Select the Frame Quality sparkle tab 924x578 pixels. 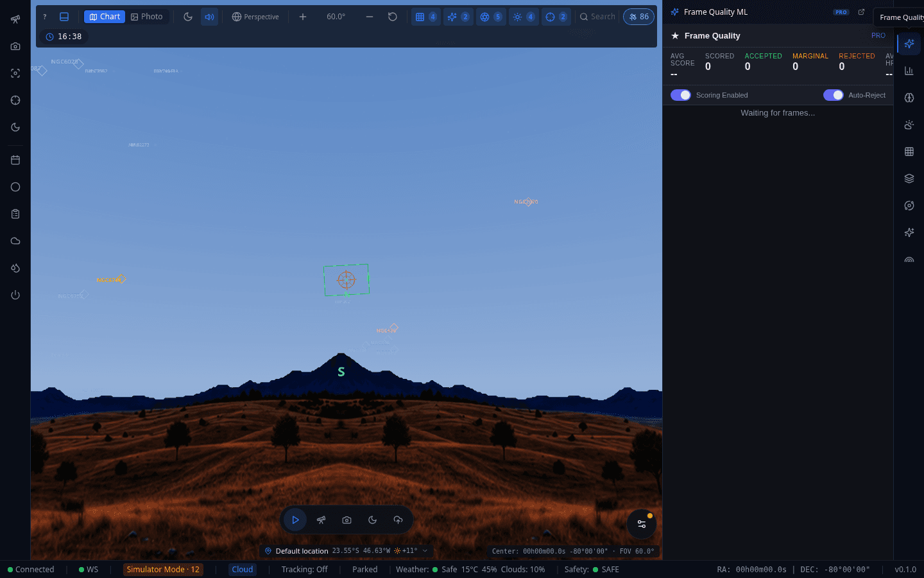[909, 44]
